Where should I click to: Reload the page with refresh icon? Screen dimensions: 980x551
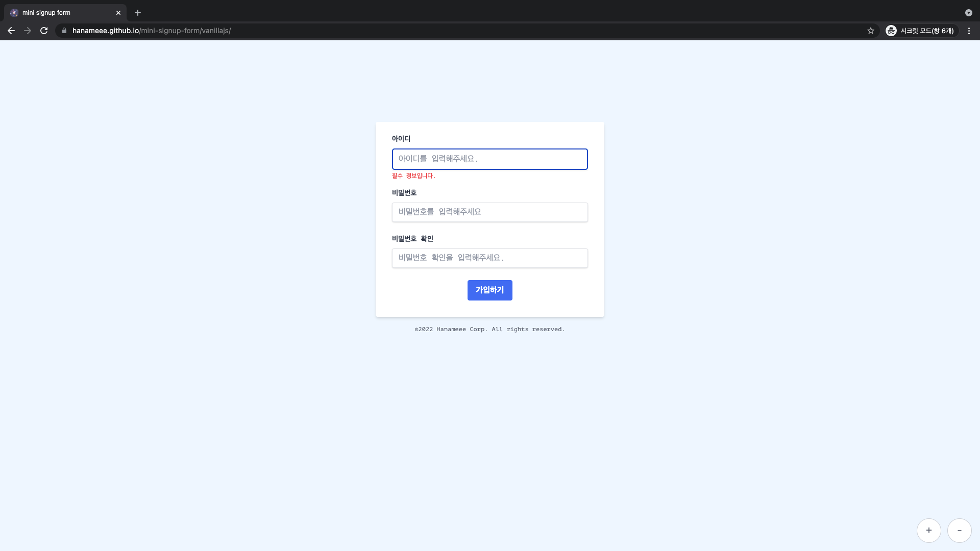44,31
